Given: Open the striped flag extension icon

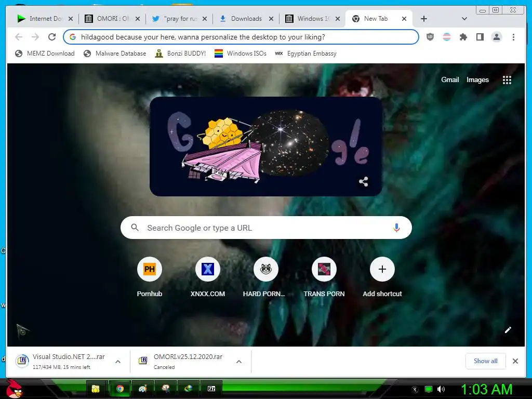Looking at the screenshot, I should tap(446, 37).
